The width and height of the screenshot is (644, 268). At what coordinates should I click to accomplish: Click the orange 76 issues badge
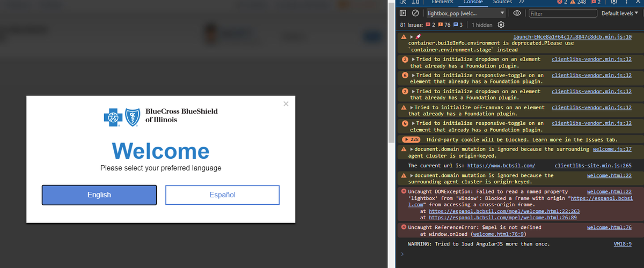tap(445, 25)
